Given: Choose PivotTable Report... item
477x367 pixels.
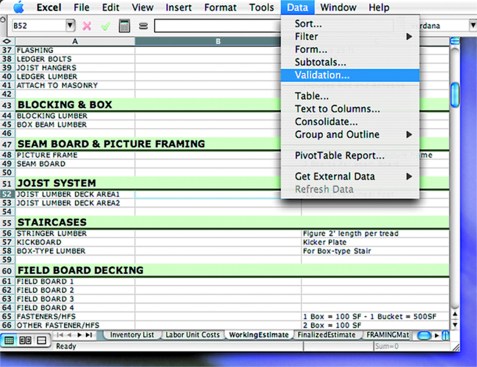Looking at the screenshot, I should pyautogui.click(x=350, y=155).
